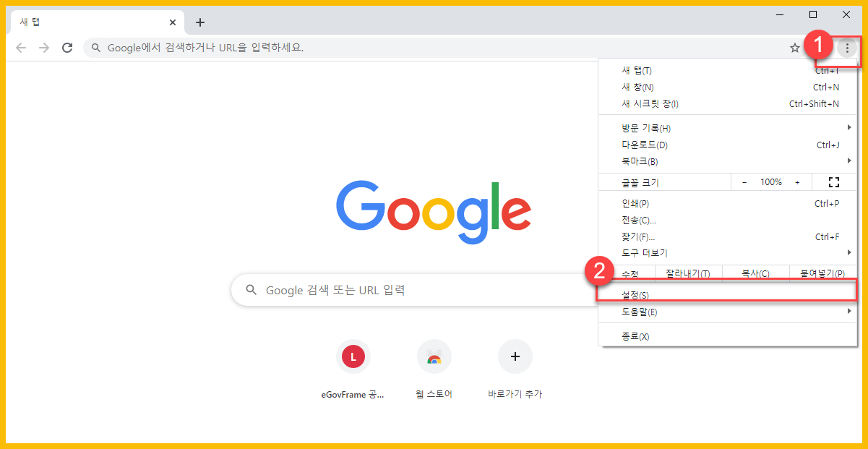Choose 인쇄(P) in the menu
The image size is (868, 449).
click(x=728, y=203)
